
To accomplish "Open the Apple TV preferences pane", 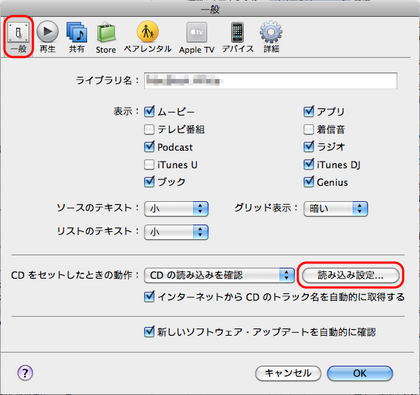I will click(x=197, y=38).
